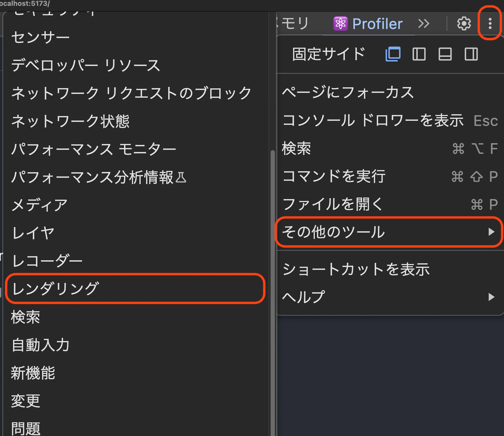This screenshot has height=436, width=504.
Task: Select 検索 in the tools submenu
Action: pos(136,317)
